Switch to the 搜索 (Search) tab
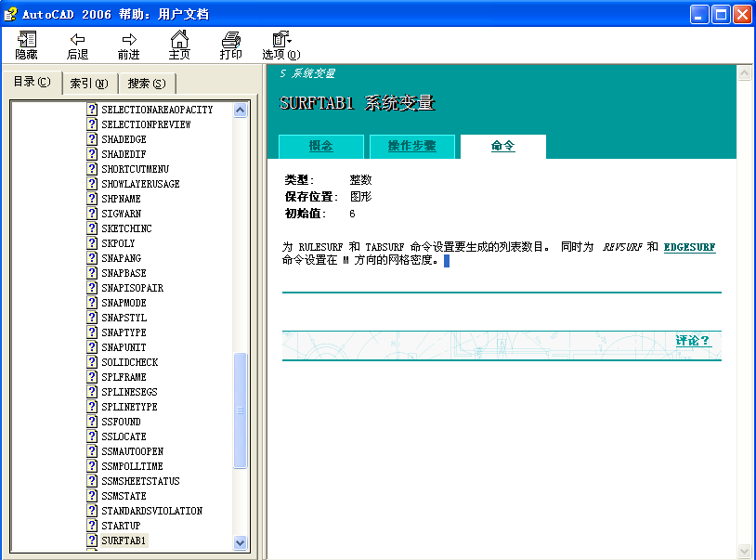The height and width of the screenshot is (560, 756). coord(147,84)
